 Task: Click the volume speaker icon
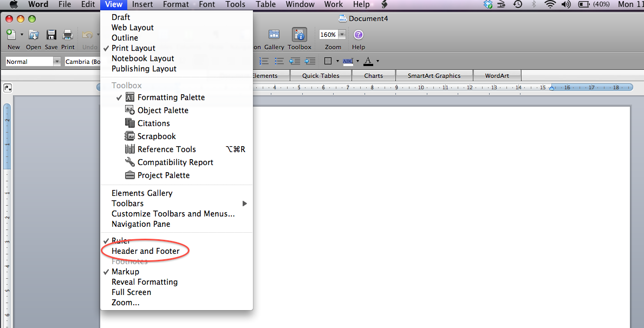click(566, 4)
